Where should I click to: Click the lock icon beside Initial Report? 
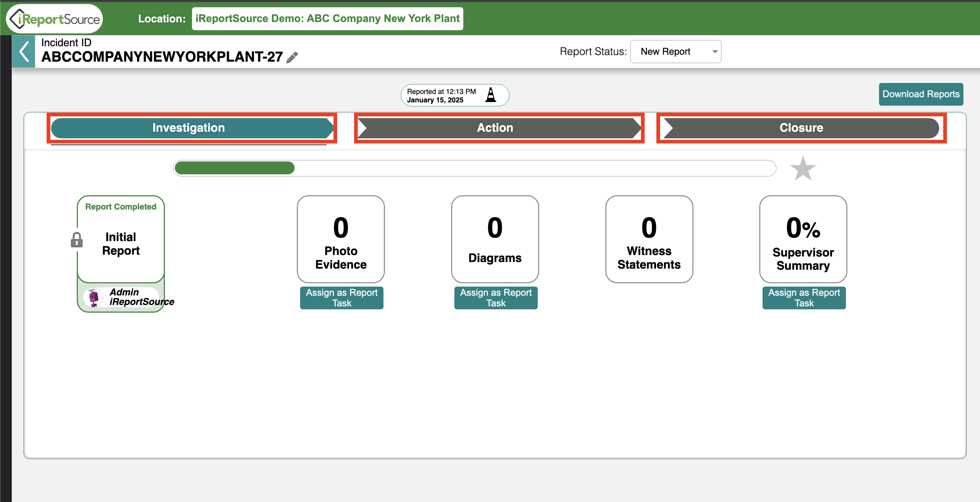coord(77,240)
